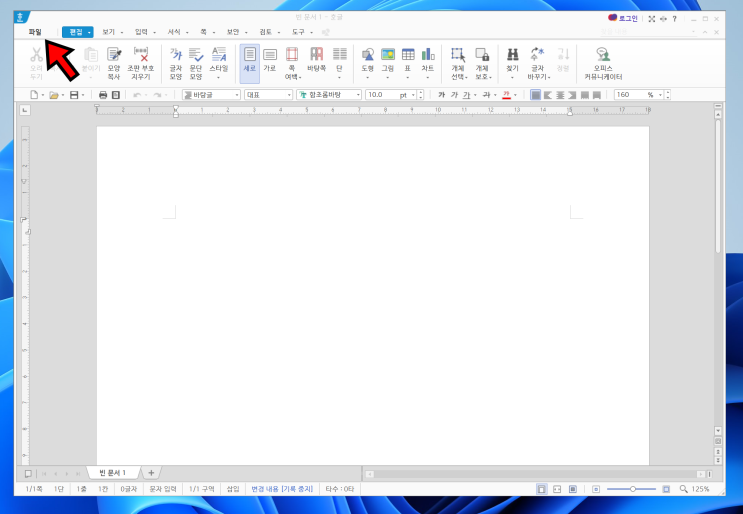This screenshot has width=743, height=514.
Task: Apply bold 가 formatting
Action: tap(442, 95)
